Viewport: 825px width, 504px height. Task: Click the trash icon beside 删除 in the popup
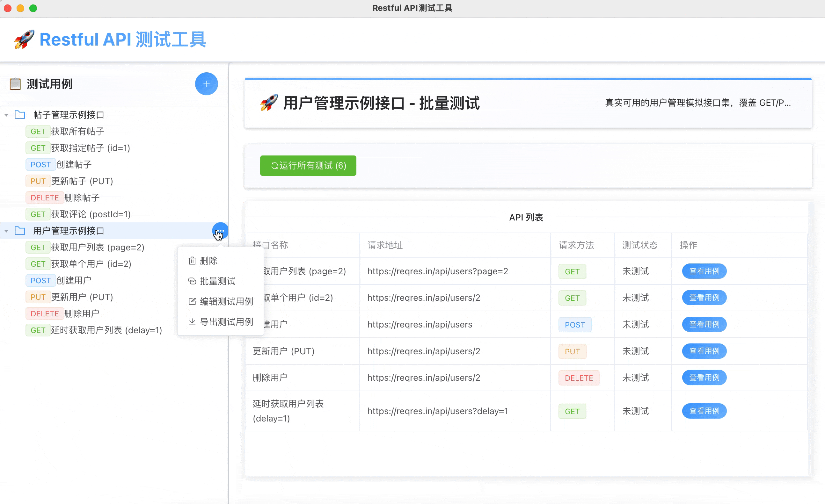tap(192, 261)
